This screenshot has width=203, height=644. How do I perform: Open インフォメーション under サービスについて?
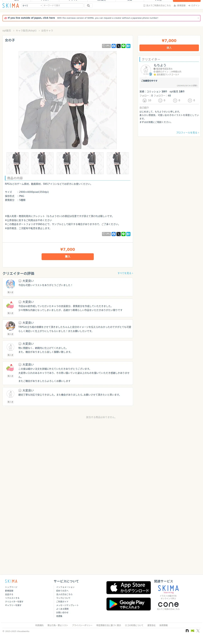coord(65,587)
